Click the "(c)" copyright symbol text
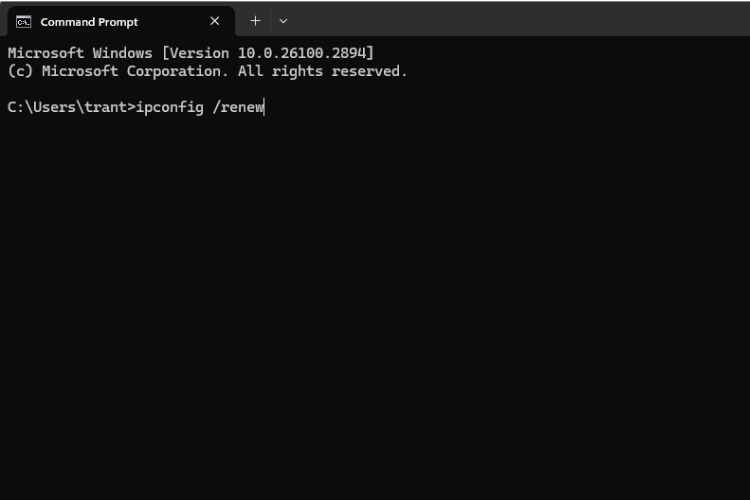Screen dimensions: 750x500 20,71
